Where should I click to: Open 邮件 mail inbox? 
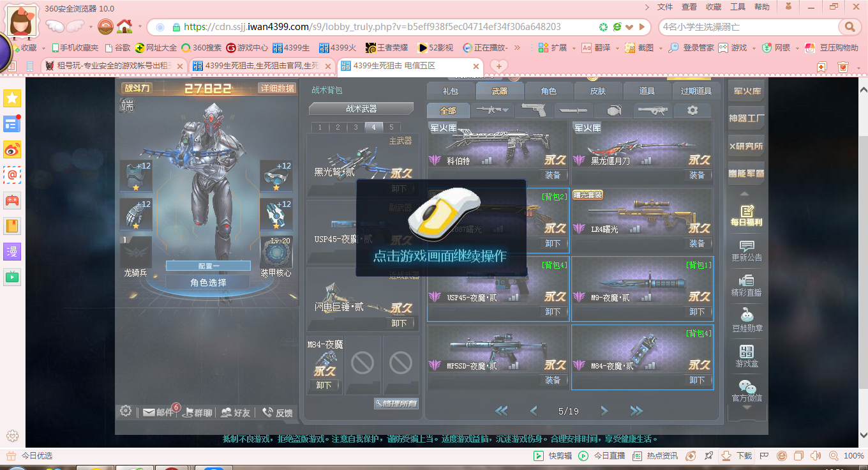(158, 413)
